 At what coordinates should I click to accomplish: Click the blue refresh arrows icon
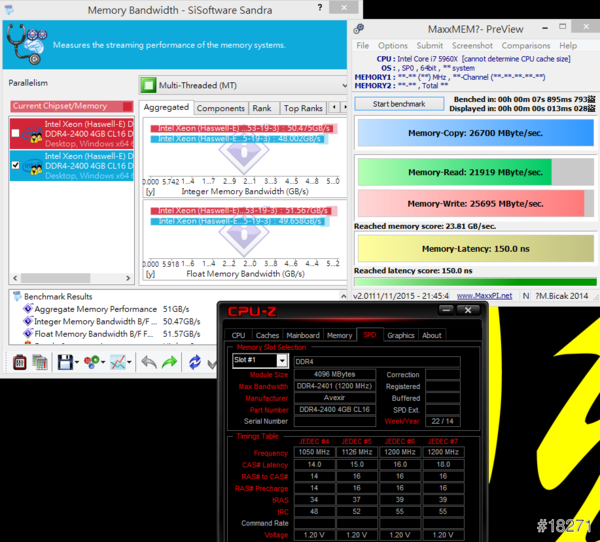[x=195, y=362]
